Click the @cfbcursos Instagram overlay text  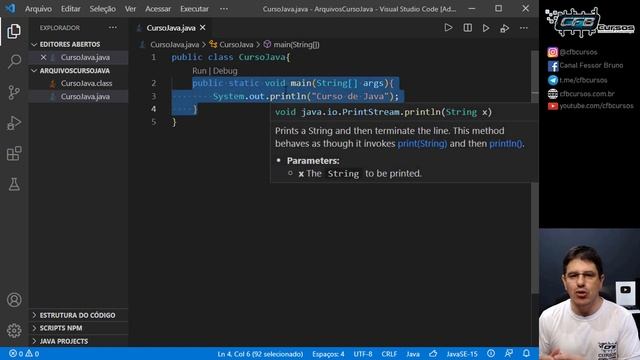(x=578, y=52)
